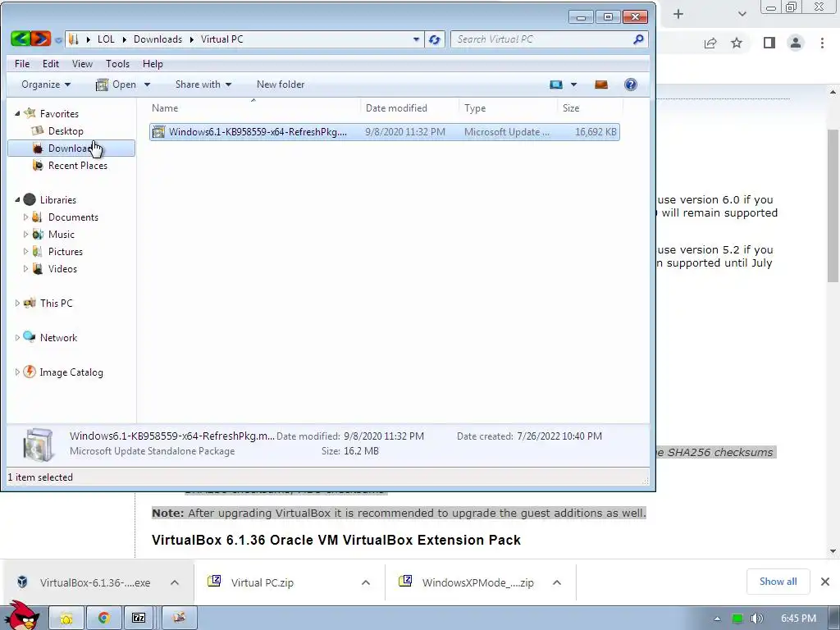Screen dimensions: 840x630
Task: Open the Organize dropdown
Action: pos(46,84)
